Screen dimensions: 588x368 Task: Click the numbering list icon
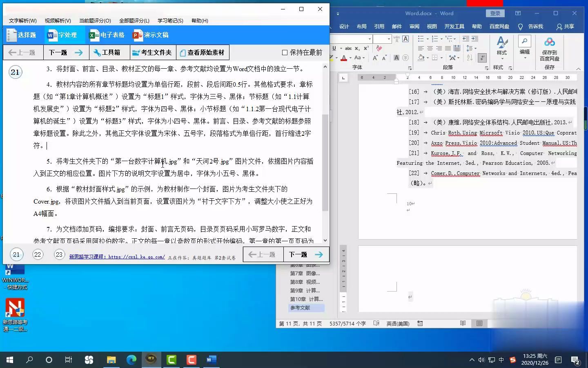(x=435, y=39)
